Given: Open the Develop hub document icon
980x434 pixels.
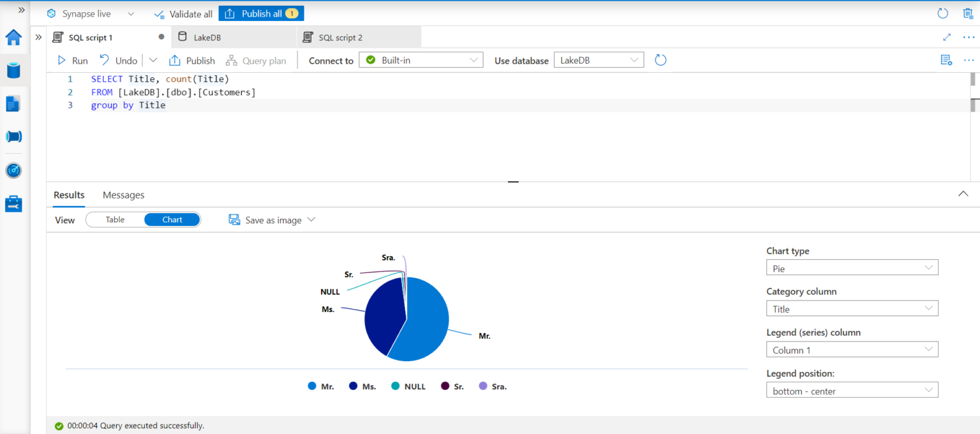Looking at the screenshot, I should [x=13, y=103].
